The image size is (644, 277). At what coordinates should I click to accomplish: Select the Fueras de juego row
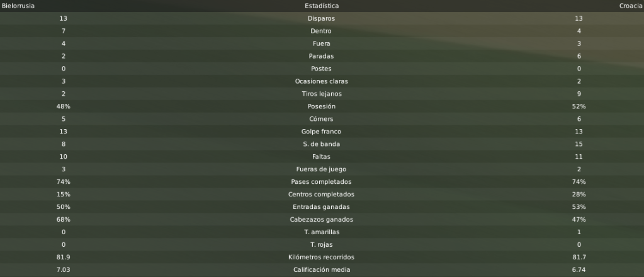[x=322, y=169]
